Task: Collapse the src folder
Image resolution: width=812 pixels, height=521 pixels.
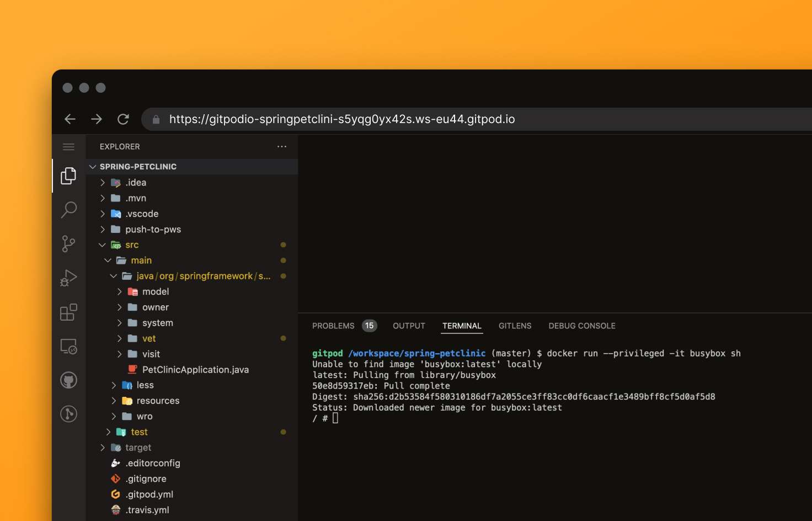Action: (103, 245)
